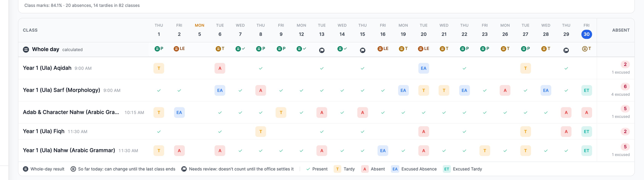This screenshot has width=644, height=180.
Task: Select the WED 14 column header
Action: tap(342, 30)
